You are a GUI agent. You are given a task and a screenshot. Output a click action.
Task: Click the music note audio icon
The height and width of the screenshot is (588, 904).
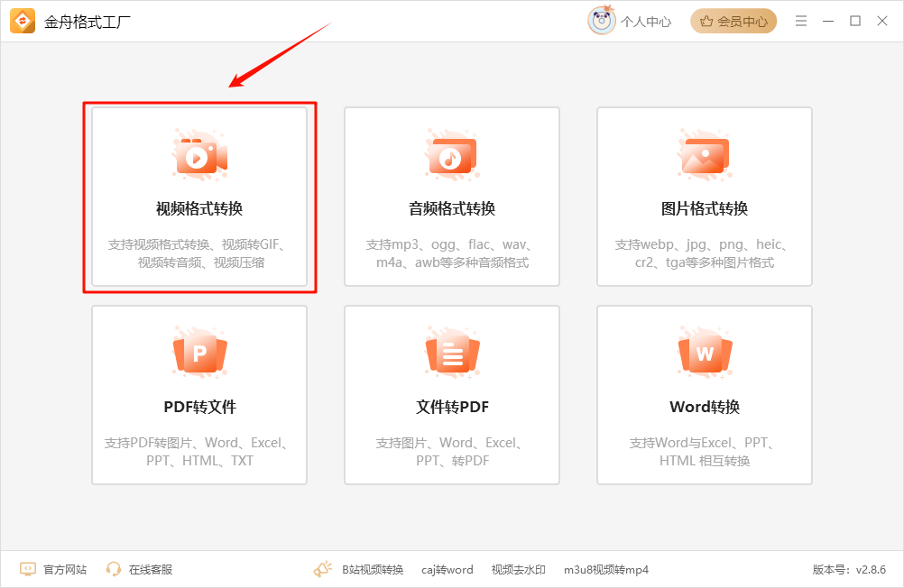tap(452, 155)
